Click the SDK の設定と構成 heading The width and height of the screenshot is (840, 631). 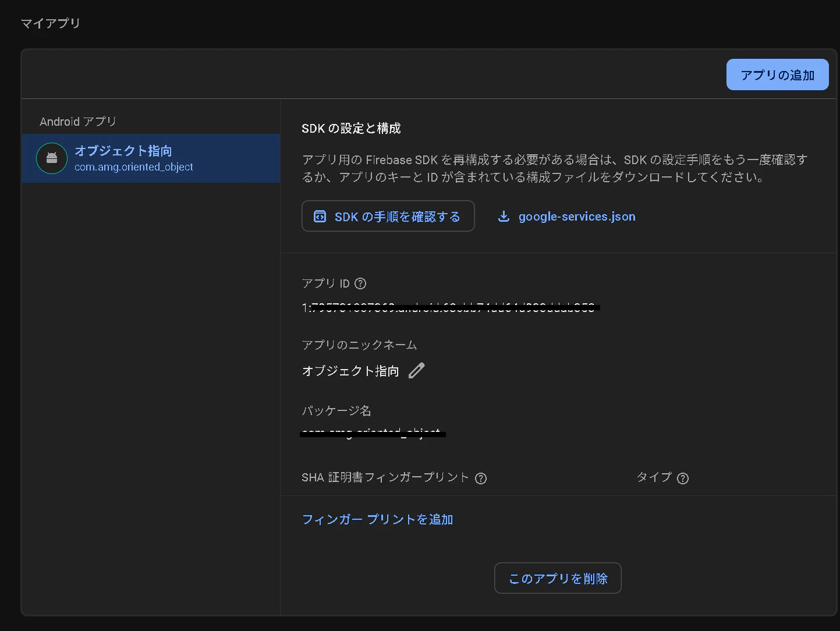point(351,128)
